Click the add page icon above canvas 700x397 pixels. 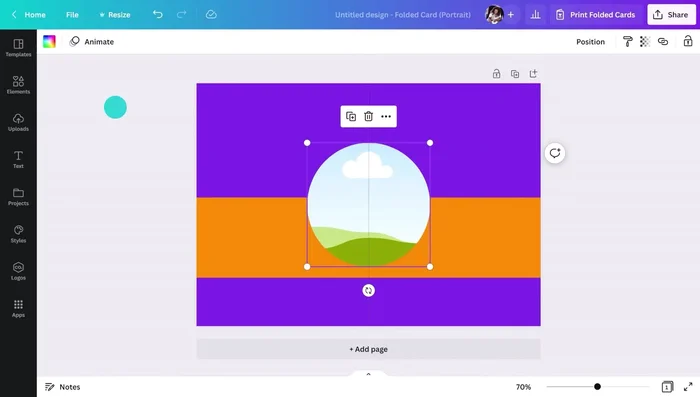[533, 74]
